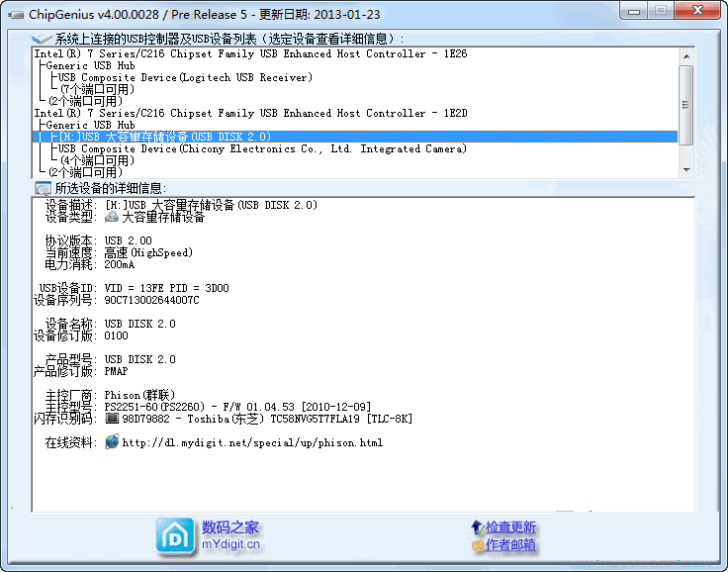Click the PS2251-60(PS2260) controller model line
The width and height of the screenshot is (728, 572).
[x=237, y=407]
